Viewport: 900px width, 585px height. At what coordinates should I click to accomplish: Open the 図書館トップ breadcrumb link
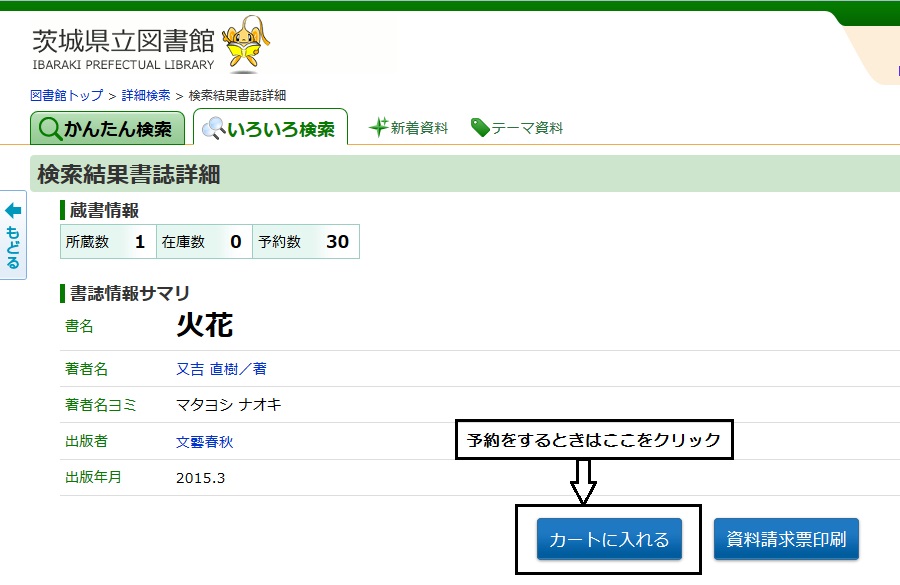coord(67,95)
